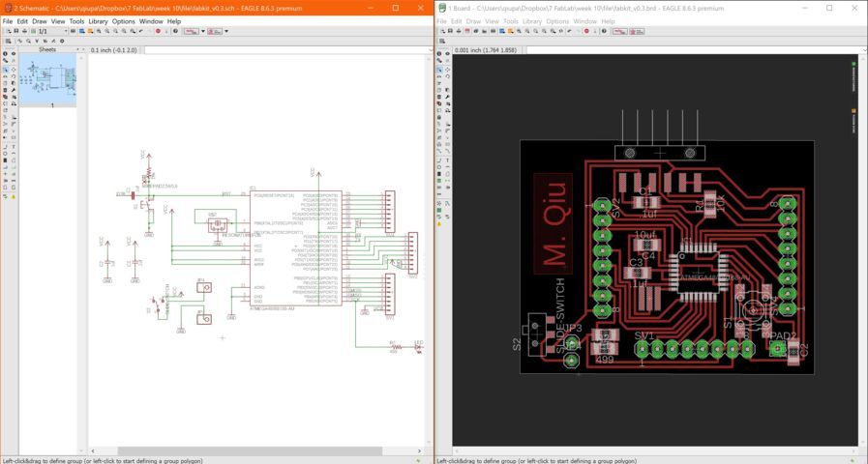
Task: Open Edit menu in Schematic window
Action: tap(22, 21)
